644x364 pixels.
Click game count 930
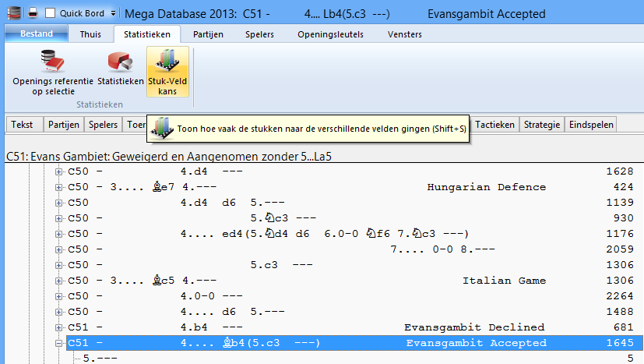624,218
